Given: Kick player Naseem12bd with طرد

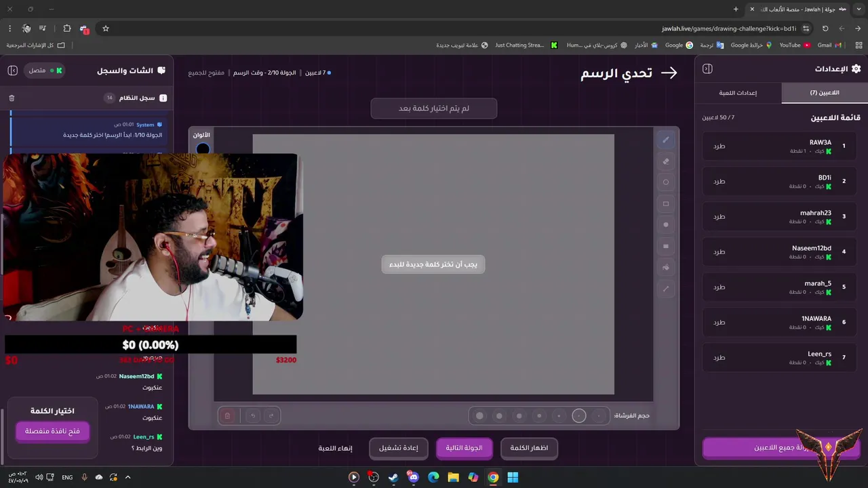Looking at the screenshot, I should click(x=719, y=252).
